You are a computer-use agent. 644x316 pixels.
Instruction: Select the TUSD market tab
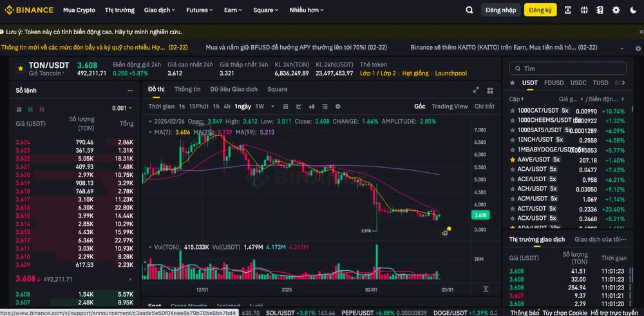tap(600, 83)
